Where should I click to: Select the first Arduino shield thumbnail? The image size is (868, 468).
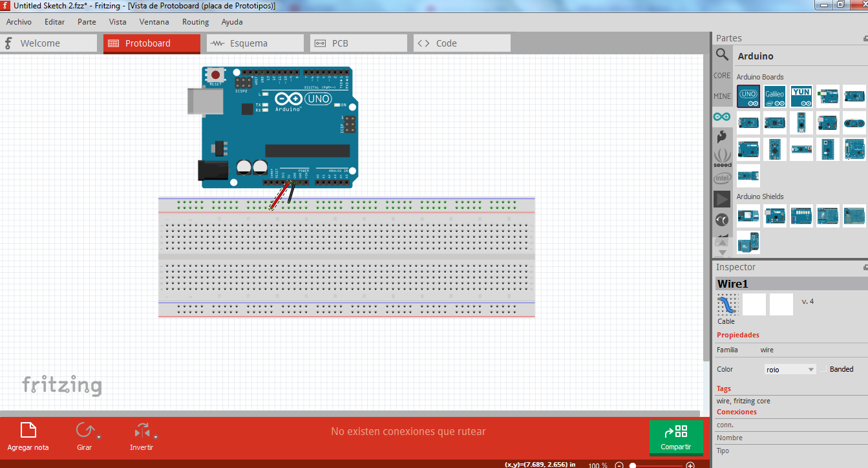point(748,216)
